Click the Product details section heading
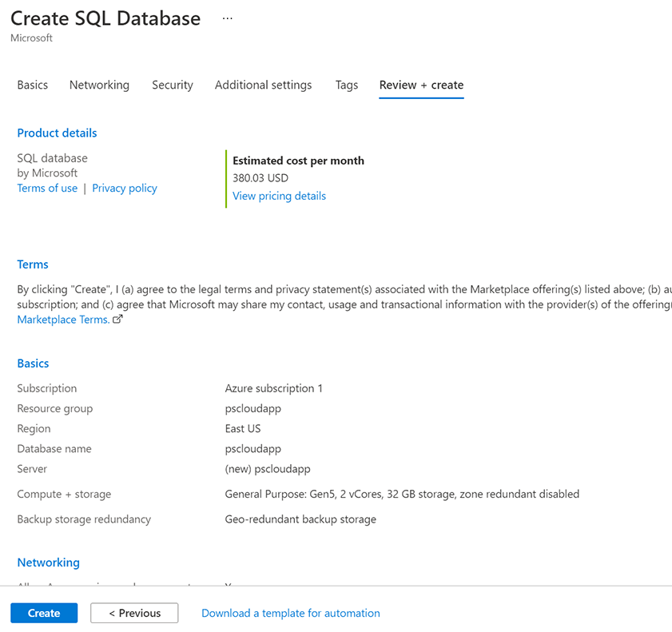 pyautogui.click(x=57, y=133)
